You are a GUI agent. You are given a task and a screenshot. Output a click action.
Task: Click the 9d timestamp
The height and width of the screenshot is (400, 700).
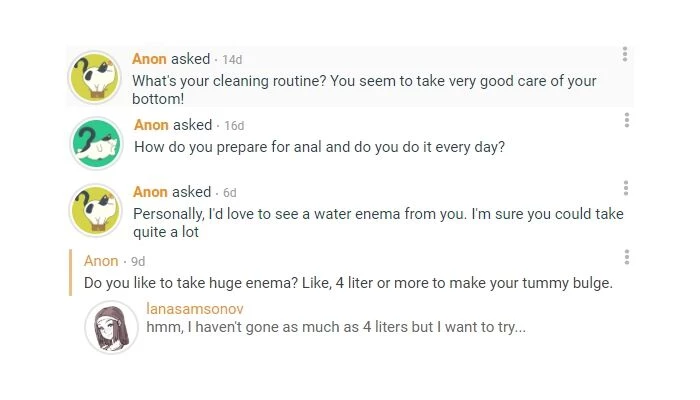point(138,262)
